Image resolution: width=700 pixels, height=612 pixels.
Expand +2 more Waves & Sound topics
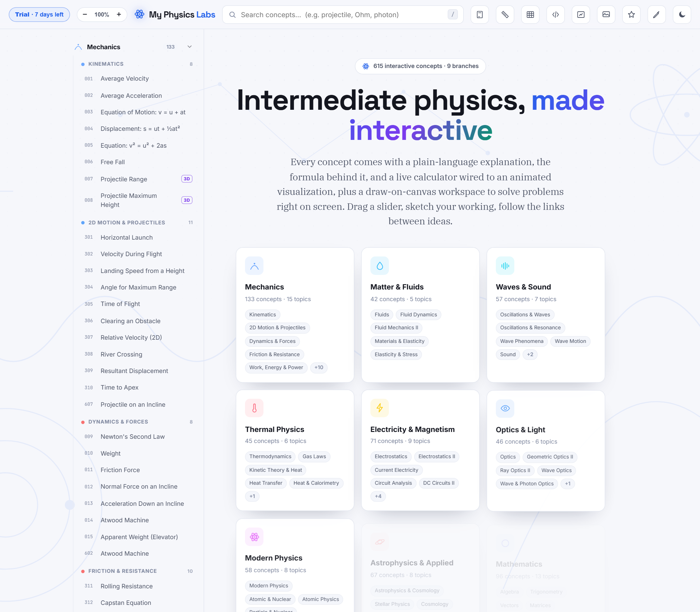click(x=530, y=355)
